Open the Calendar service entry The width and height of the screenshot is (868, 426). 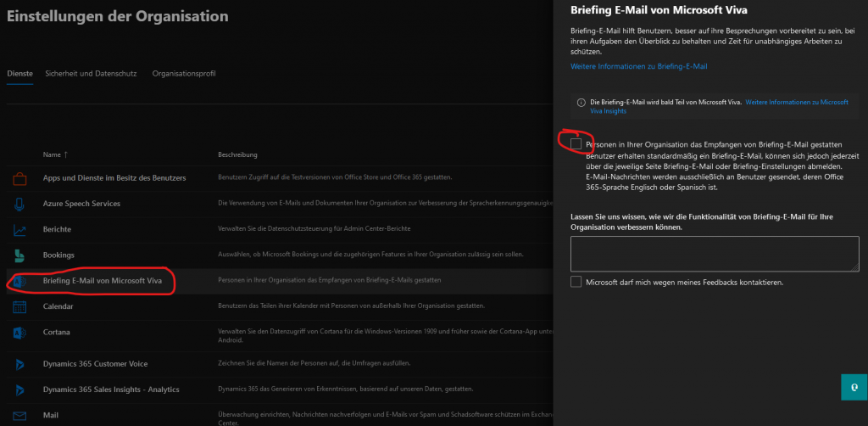pos(58,306)
